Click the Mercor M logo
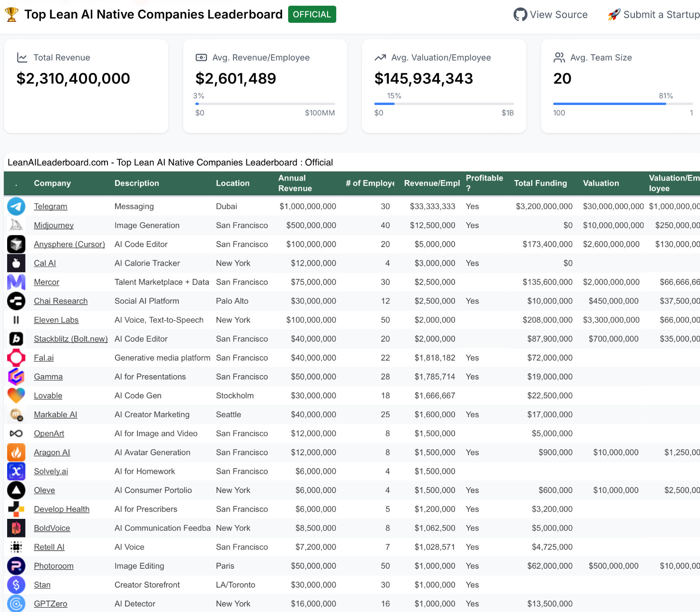The image size is (700, 612). tap(16, 282)
